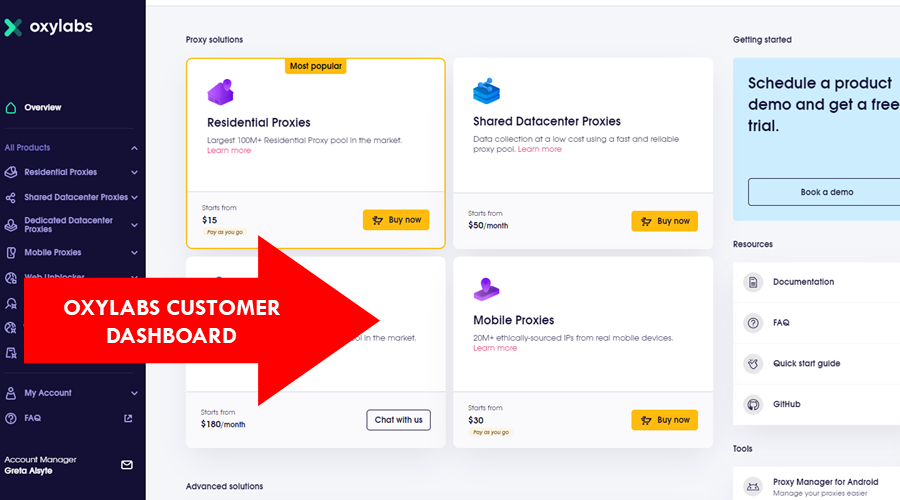Click the Residential Proxies product icon
Screen dimensions: 900x500
click(x=220, y=92)
